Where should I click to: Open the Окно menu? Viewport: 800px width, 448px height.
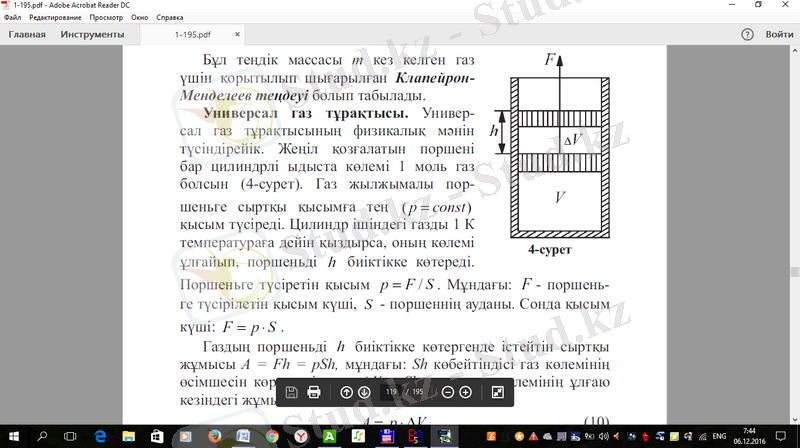pyautogui.click(x=139, y=17)
